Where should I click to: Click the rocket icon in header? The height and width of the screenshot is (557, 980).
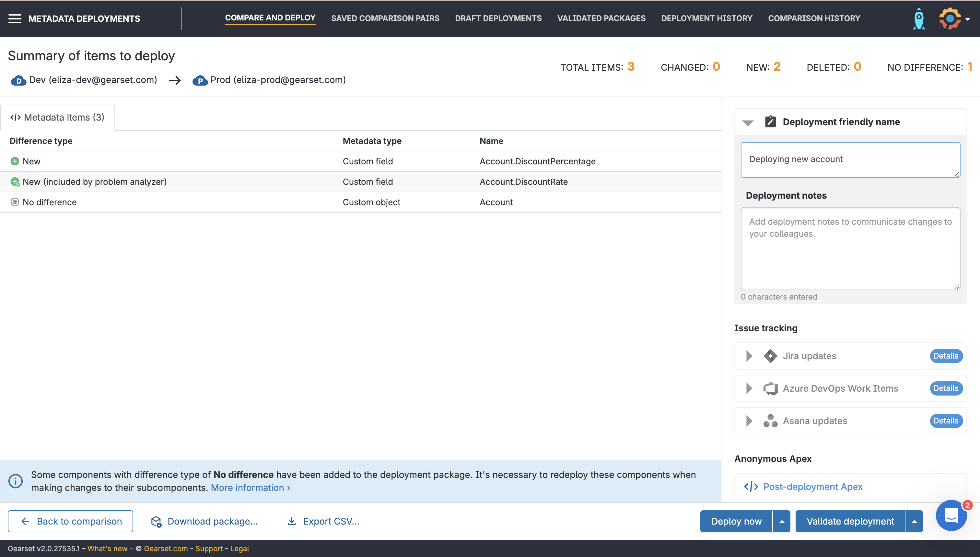[918, 18]
